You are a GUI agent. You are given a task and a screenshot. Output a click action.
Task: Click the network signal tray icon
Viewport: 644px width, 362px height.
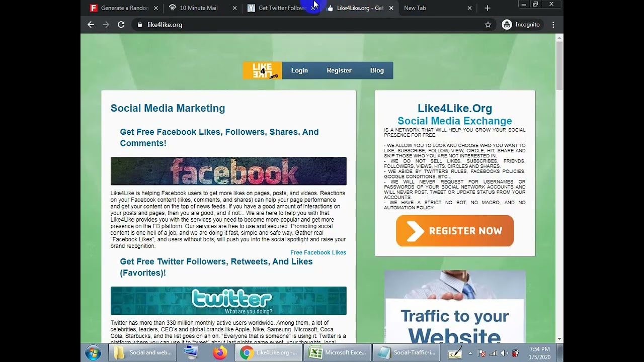(493, 353)
